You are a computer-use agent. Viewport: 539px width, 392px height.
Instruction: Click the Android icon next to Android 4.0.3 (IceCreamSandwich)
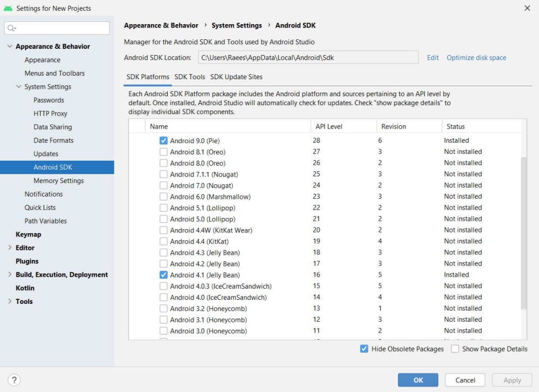pyautogui.click(x=163, y=286)
